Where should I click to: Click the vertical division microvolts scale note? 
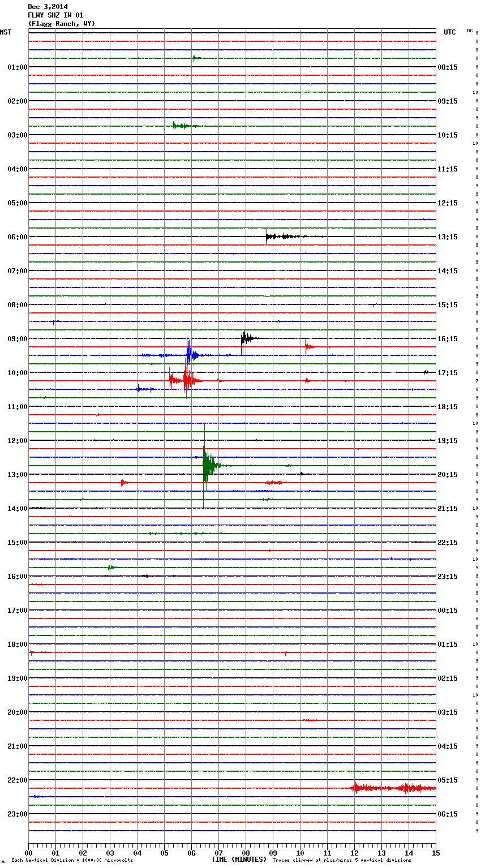(72, 861)
